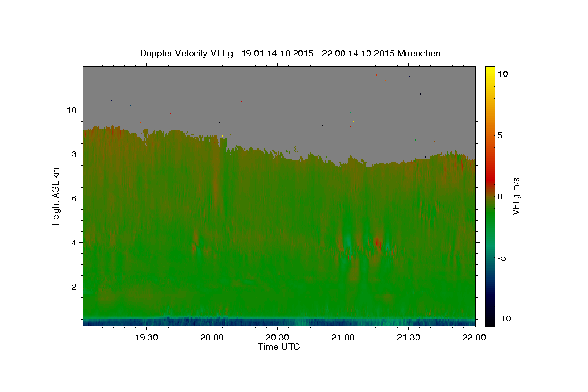The width and height of the screenshot is (588, 392).
Task: Select the 22:00 time tick label
Action: click(x=474, y=338)
